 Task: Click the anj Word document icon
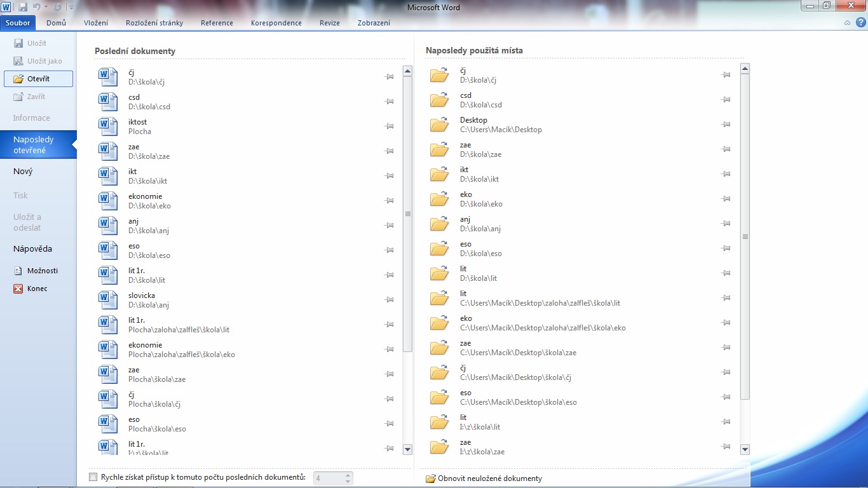(x=108, y=226)
